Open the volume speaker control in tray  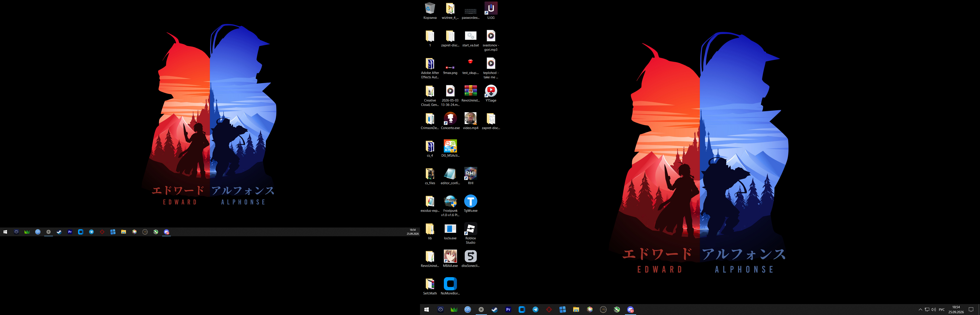pos(933,310)
